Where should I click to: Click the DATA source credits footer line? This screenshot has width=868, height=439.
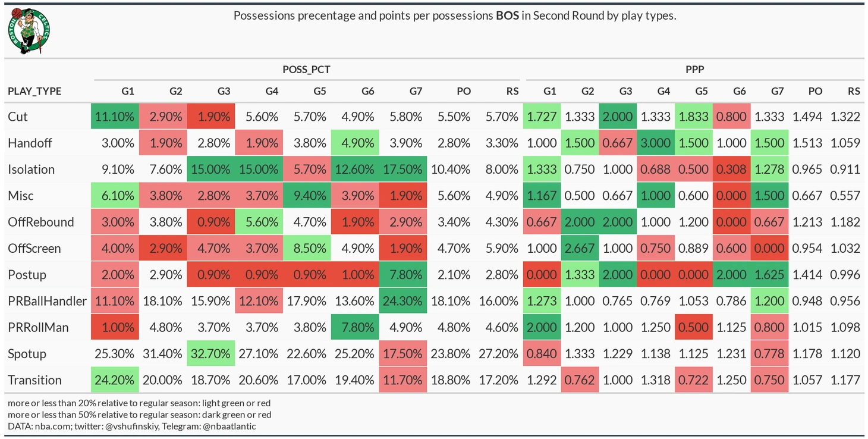click(x=132, y=426)
